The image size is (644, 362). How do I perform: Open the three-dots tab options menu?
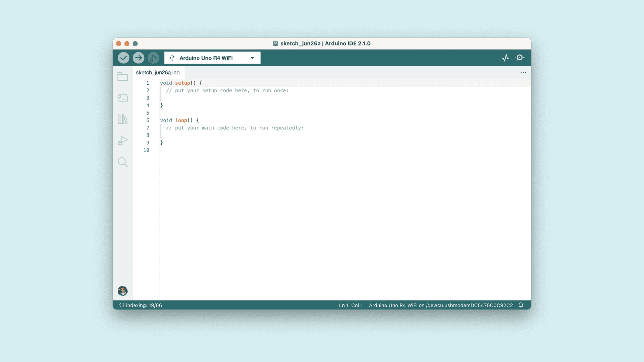(523, 72)
